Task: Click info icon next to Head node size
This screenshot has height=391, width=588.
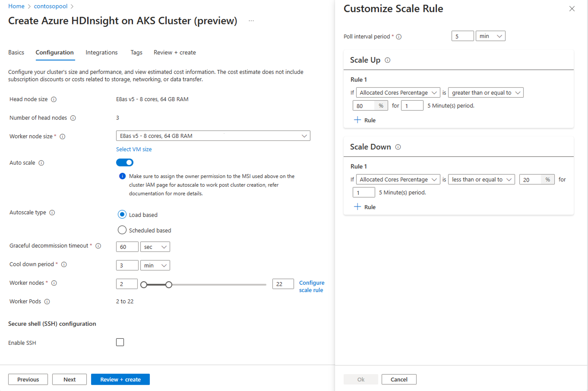Action: [x=54, y=99]
